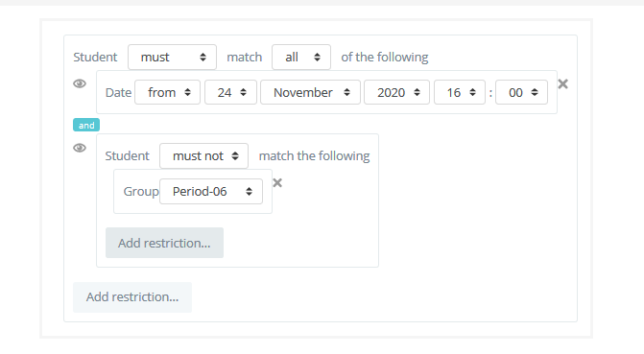This screenshot has height=354, width=644.
Task: Remove the Group Period-06 restriction
Action: pyautogui.click(x=277, y=182)
